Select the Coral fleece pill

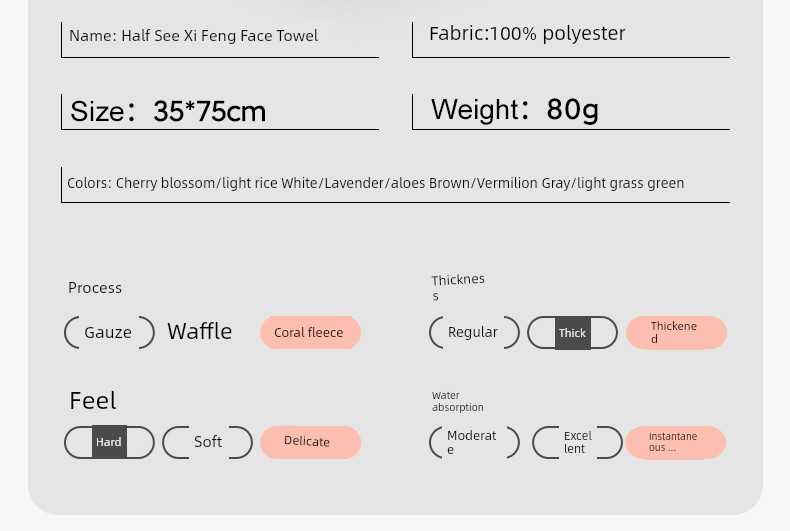coord(310,333)
